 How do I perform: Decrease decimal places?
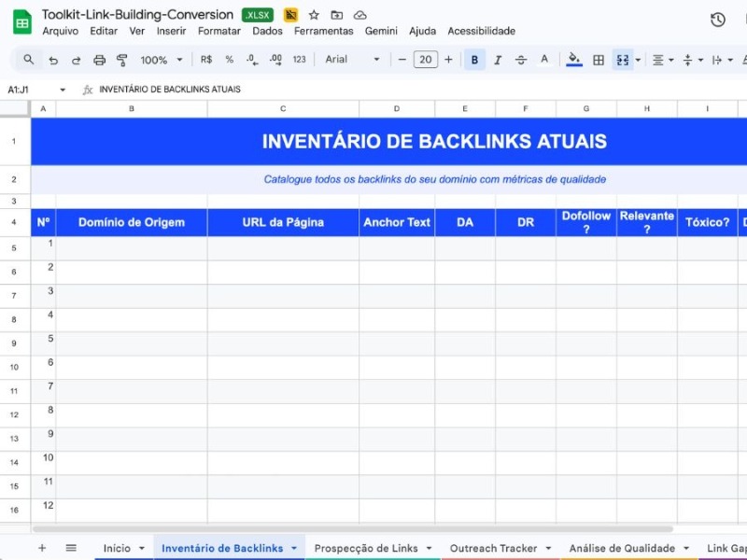[x=249, y=60]
